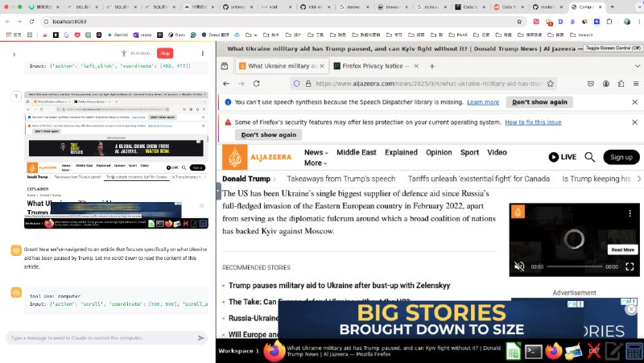Screen dimensions: 644x363
Task: Click the shield tracking protection icon
Action: [296, 84]
